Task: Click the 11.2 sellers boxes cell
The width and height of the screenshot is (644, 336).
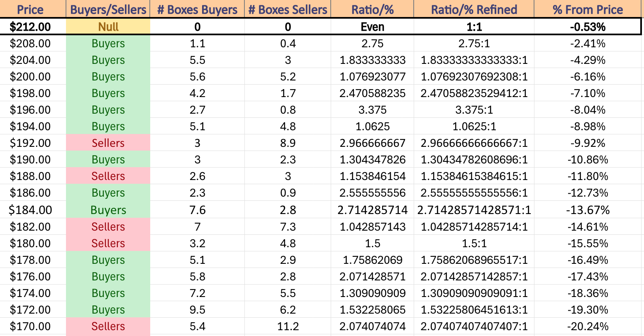Action: [x=288, y=326]
